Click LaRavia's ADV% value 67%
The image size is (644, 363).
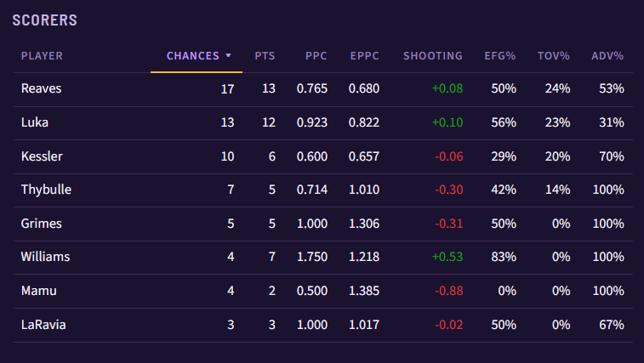[612, 325]
